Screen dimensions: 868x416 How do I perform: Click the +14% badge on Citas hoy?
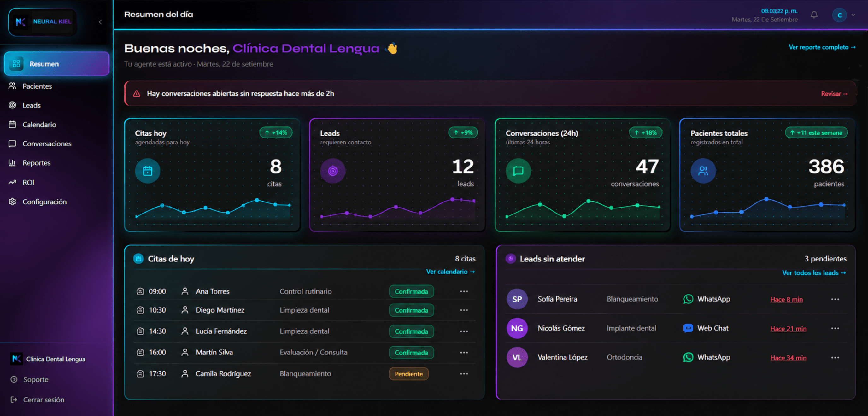(x=276, y=133)
